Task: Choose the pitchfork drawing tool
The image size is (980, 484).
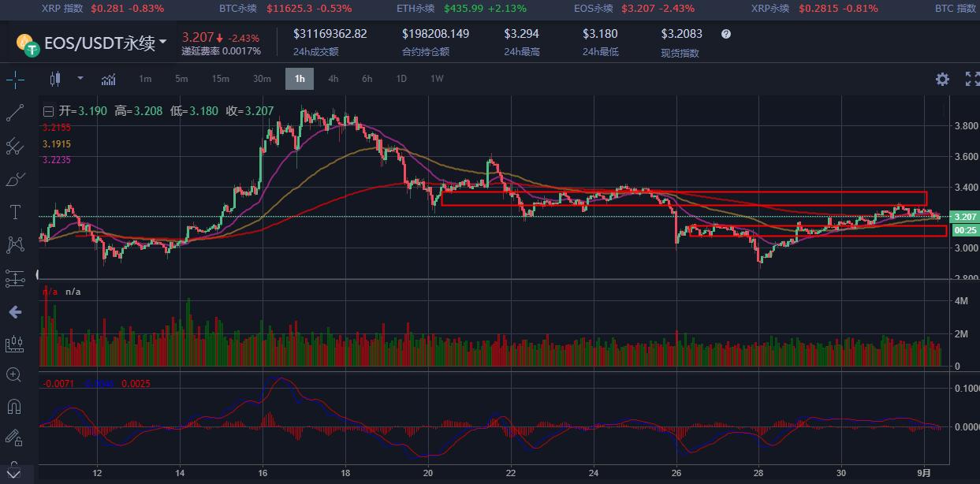Action: click(x=15, y=146)
